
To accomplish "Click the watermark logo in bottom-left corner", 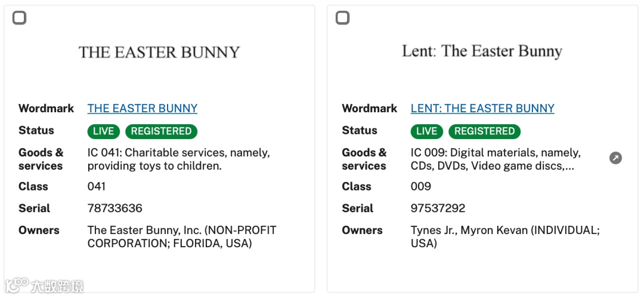I will (45, 285).
